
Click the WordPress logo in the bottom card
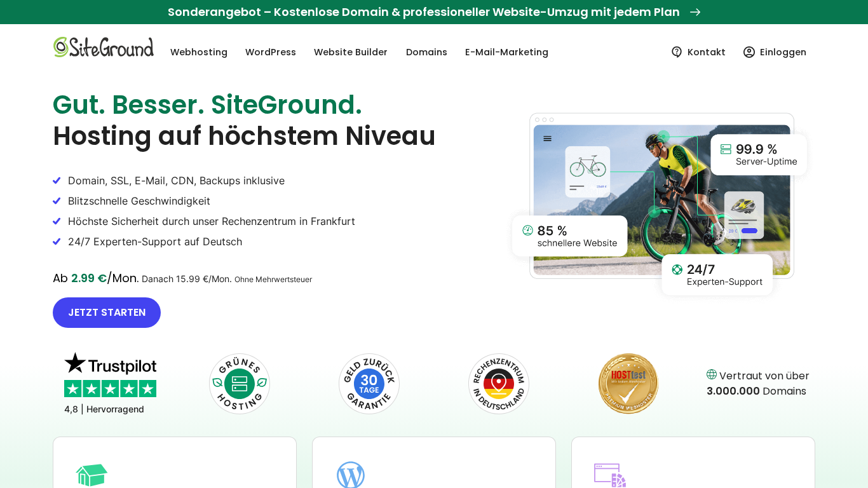pyautogui.click(x=351, y=475)
